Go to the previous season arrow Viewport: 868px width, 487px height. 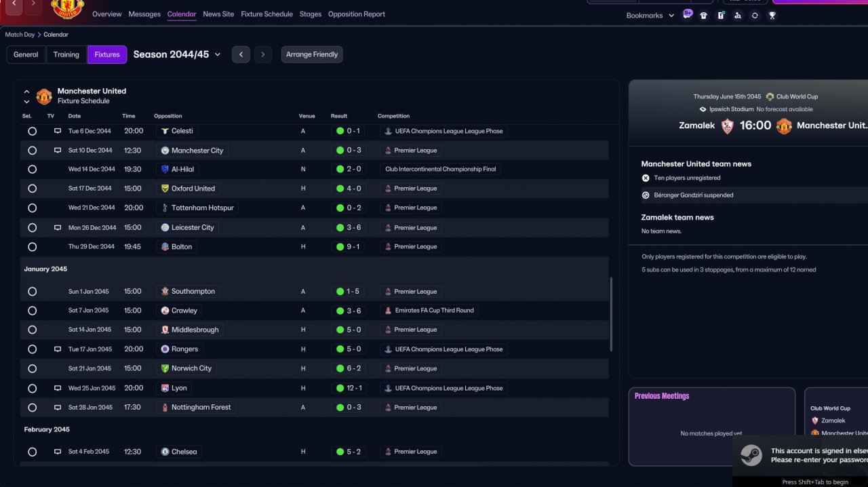coord(241,54)
